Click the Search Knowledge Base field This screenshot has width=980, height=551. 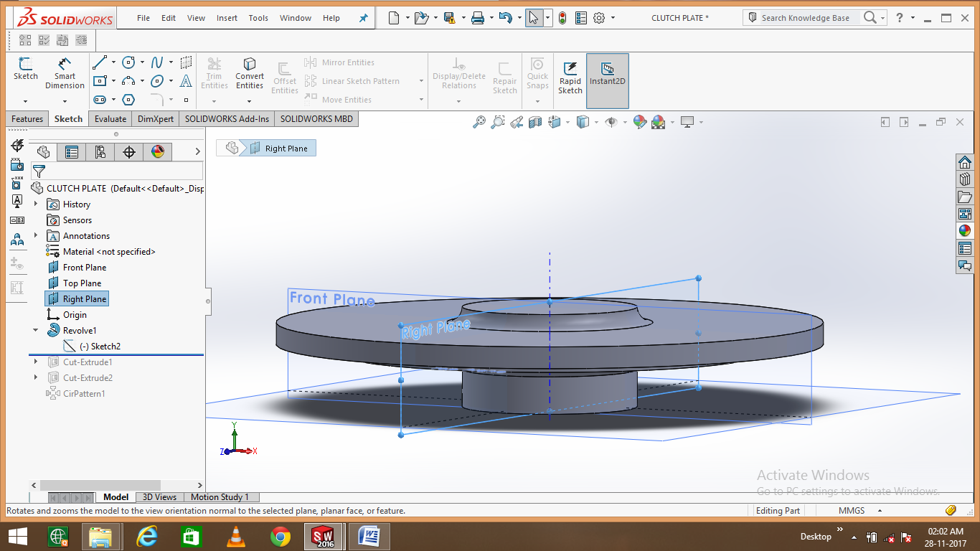(807, 17)
